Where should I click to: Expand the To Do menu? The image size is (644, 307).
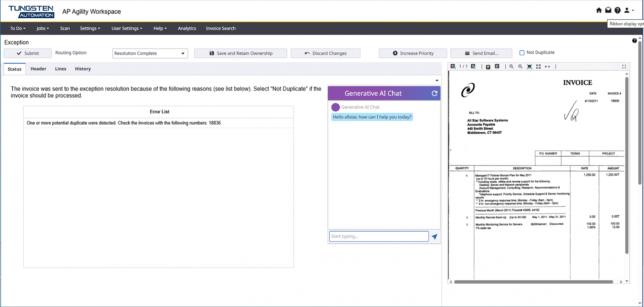[18, 28]
